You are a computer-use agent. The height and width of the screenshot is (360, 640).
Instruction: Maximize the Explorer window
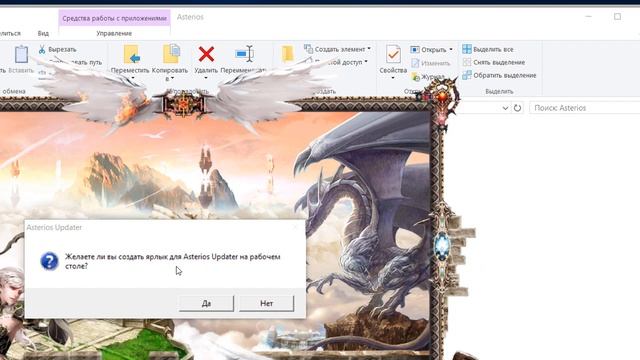[617, 17]
